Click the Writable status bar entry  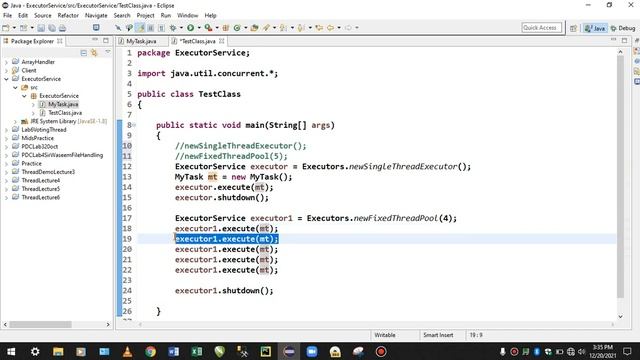pyautogui.click(x=384, y=335)
